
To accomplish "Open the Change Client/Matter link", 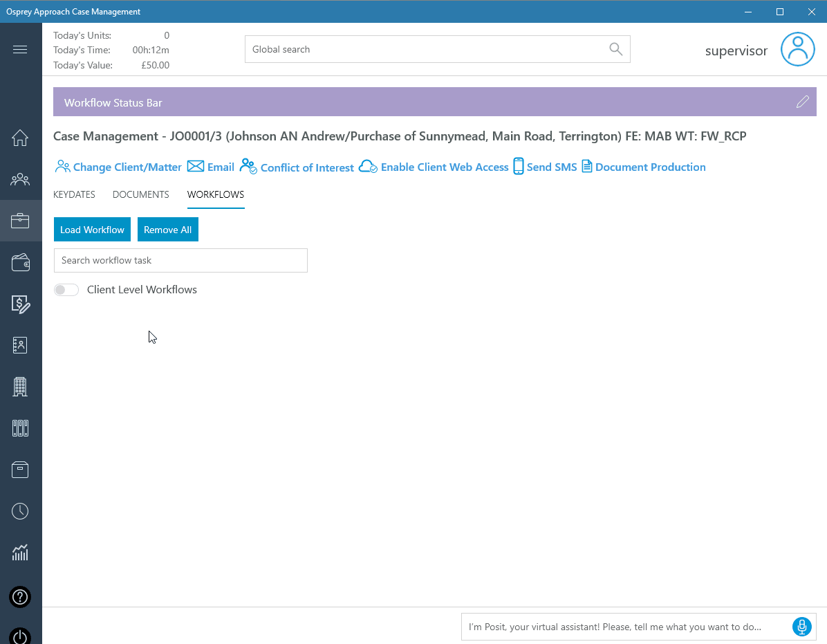I will tap(127, 167).
